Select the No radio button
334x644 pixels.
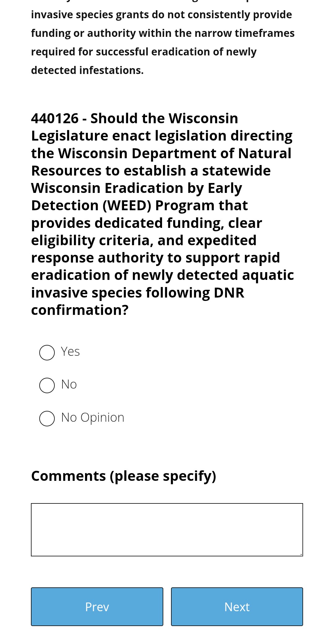coord(47,385)
